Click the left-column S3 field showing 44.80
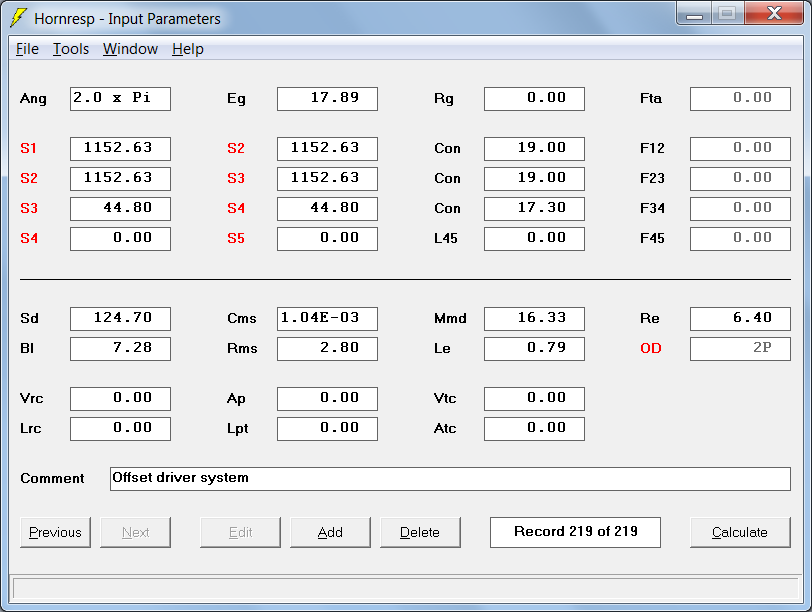The image size is (812, 612). (120, 209)
